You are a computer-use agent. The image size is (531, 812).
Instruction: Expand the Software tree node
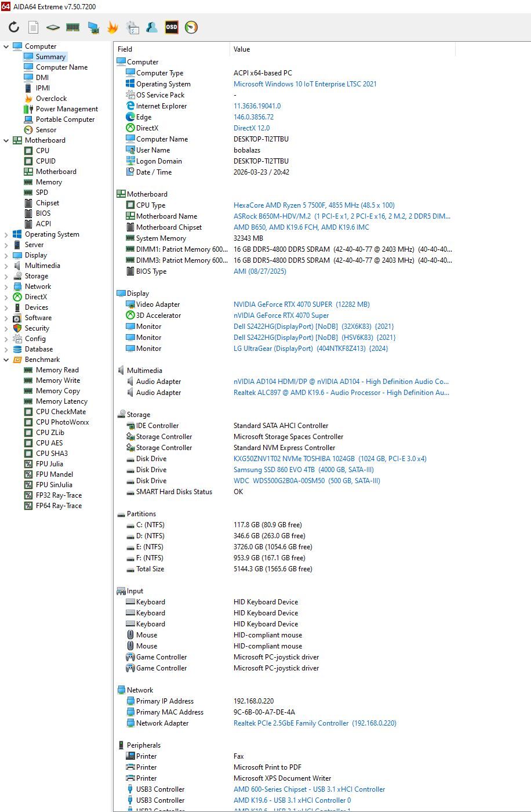point(6,318)
